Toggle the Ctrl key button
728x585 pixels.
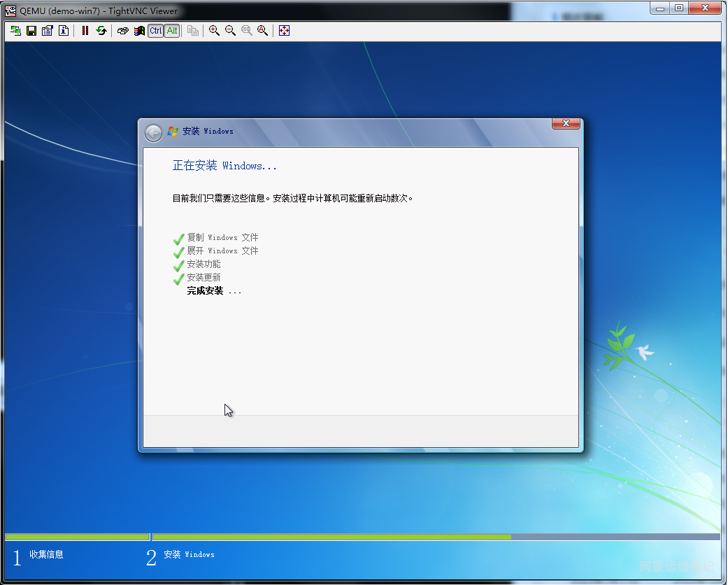click(155, 31)
